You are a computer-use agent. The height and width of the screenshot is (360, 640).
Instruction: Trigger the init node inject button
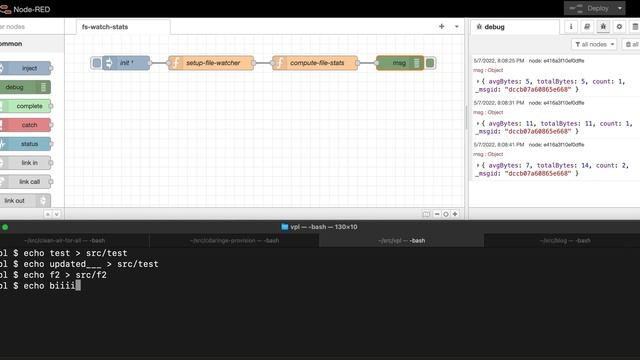pos(96,63)
